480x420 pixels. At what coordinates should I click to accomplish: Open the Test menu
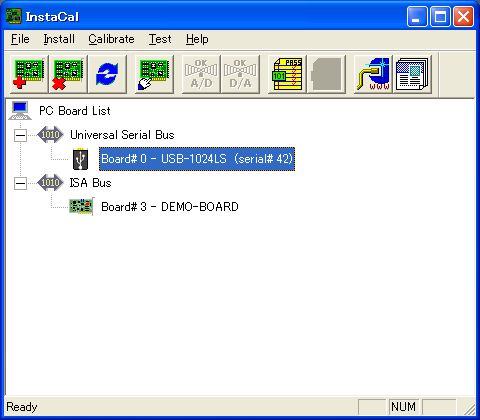click(x=160, y=39)
